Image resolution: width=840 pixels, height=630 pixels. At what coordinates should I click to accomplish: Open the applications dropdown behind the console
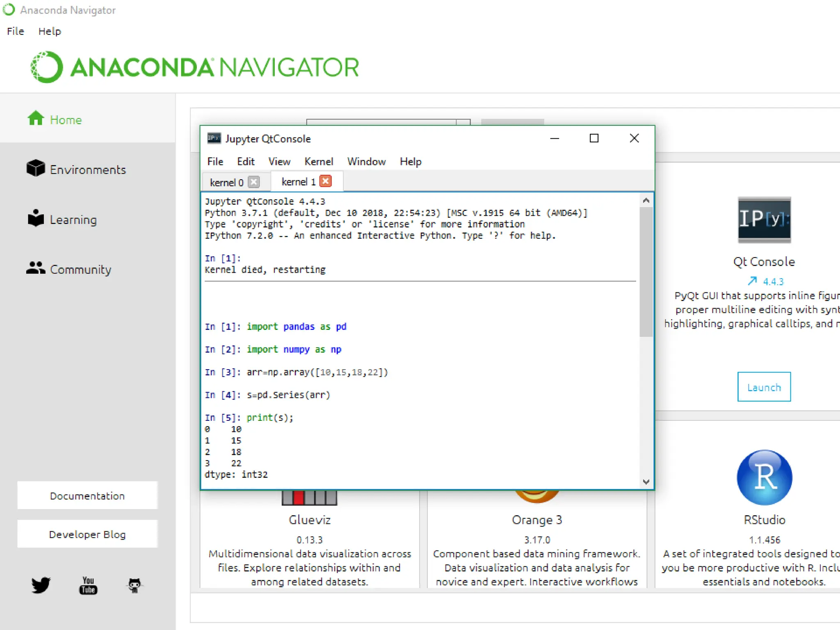[388, 122]
